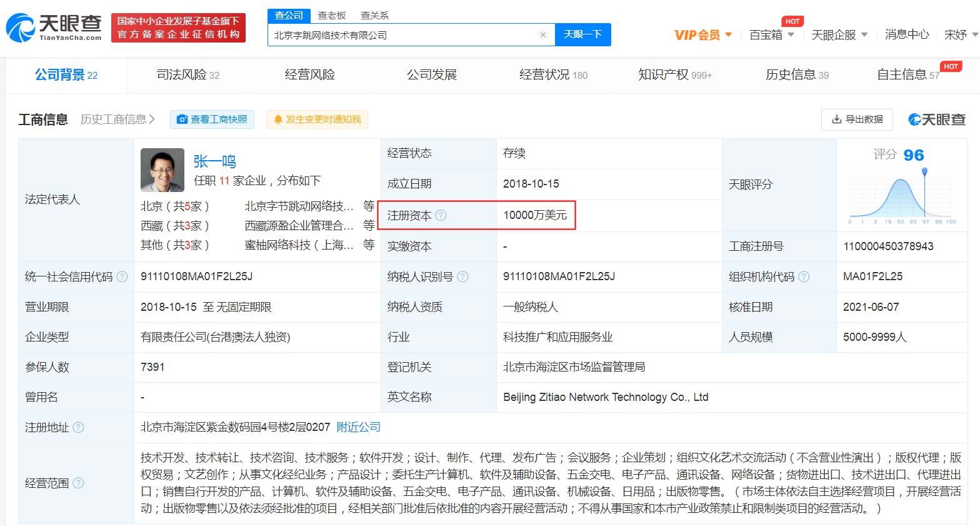Click the 企业类型 value 有限责任公司
Viewport: 980px width, 526px height.
(216, 337)
